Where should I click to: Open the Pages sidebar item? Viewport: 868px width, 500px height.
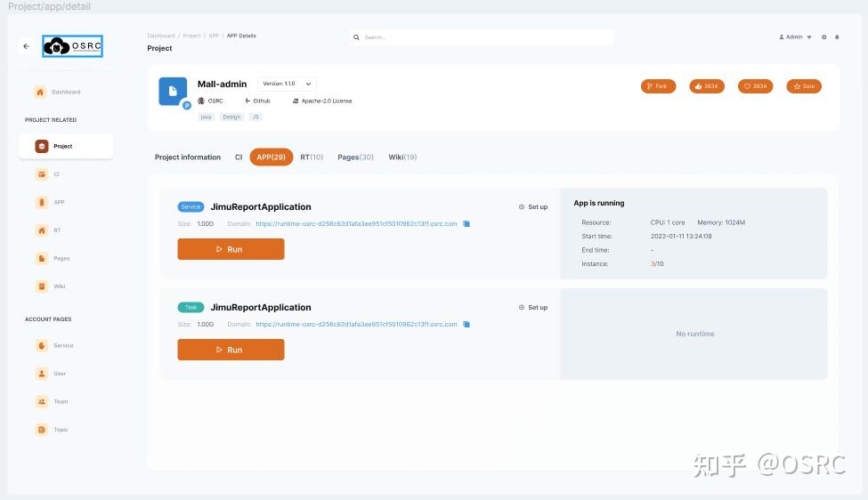[53, 258]
